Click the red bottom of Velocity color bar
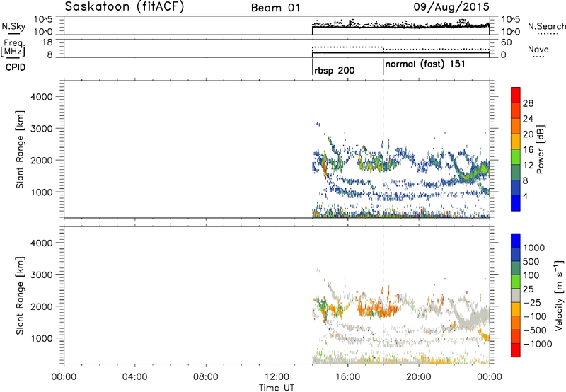Image resolution: width=566 pixels, height=392 pixels. (516, 350)
